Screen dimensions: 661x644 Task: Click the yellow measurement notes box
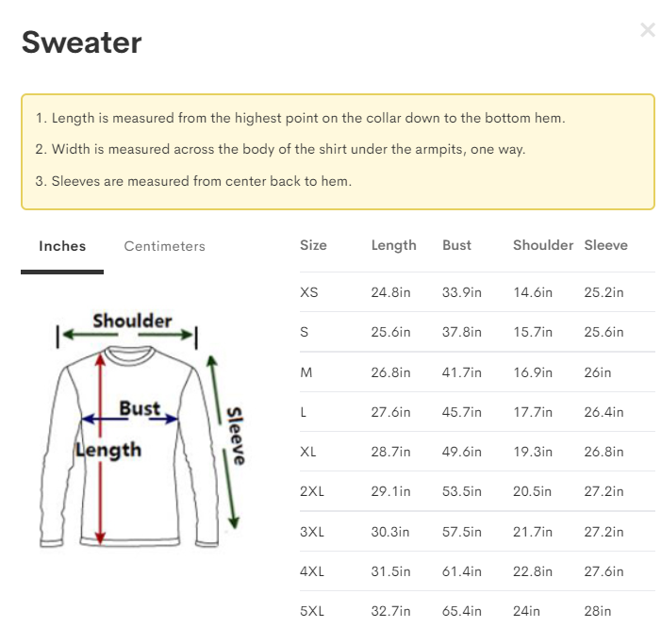click(338, 151)
